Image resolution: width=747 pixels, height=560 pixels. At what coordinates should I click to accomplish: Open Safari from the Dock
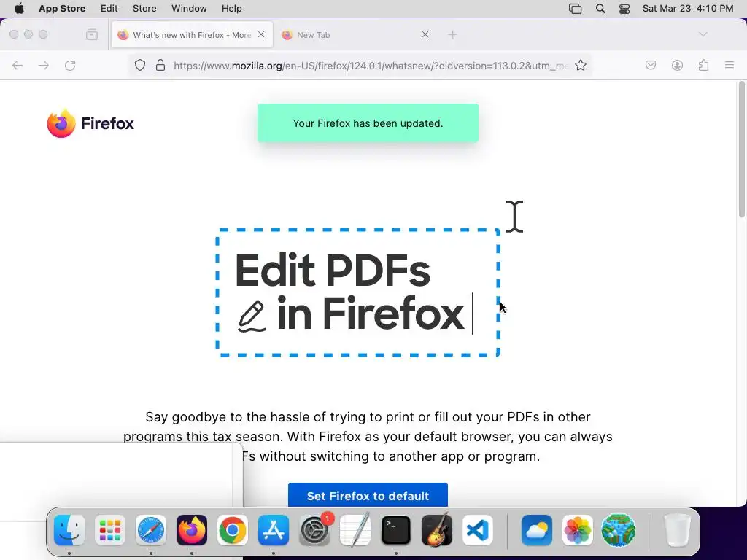coord(151,530)
